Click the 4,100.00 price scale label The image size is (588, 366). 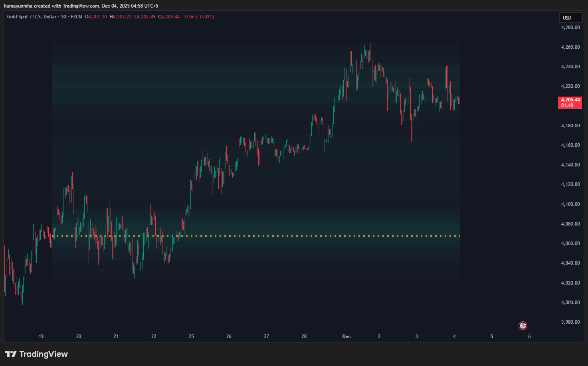click(x=570, y=204)
